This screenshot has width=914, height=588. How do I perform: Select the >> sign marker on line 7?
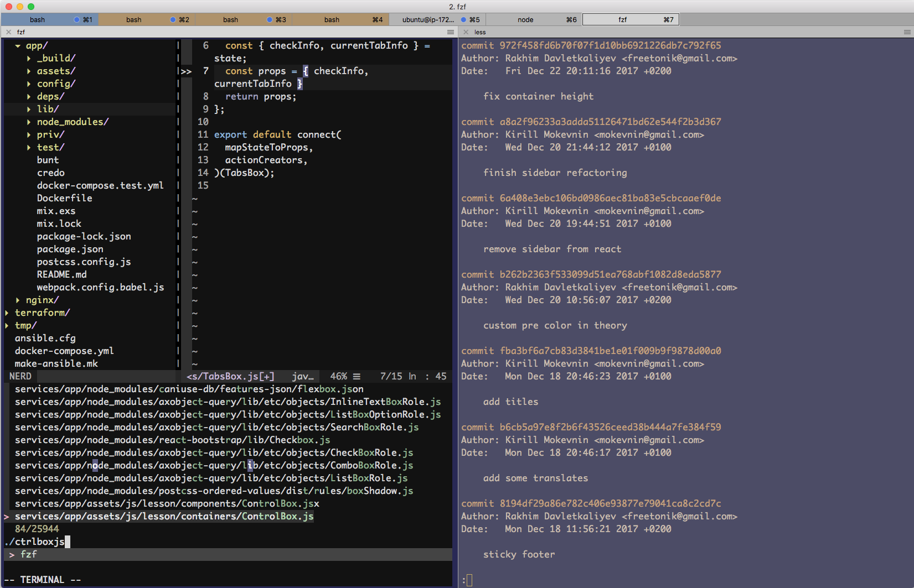tap(186, 71)
